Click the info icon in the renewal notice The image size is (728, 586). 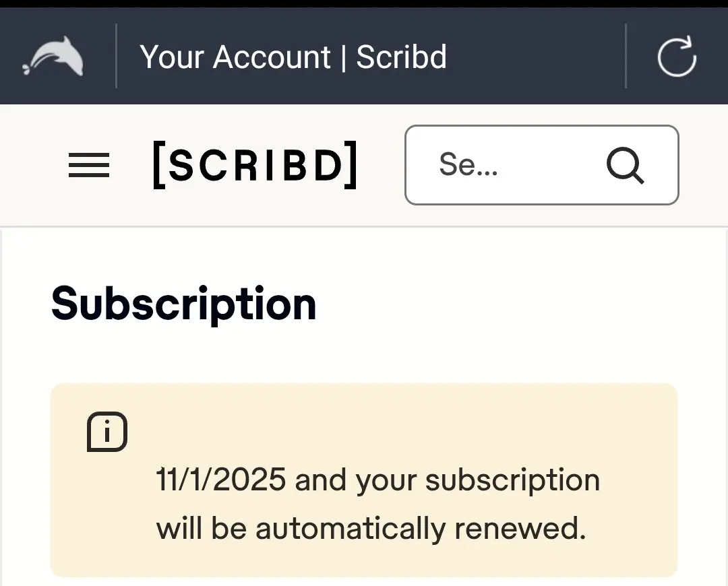pyautogui.click(x=107, y=432)
